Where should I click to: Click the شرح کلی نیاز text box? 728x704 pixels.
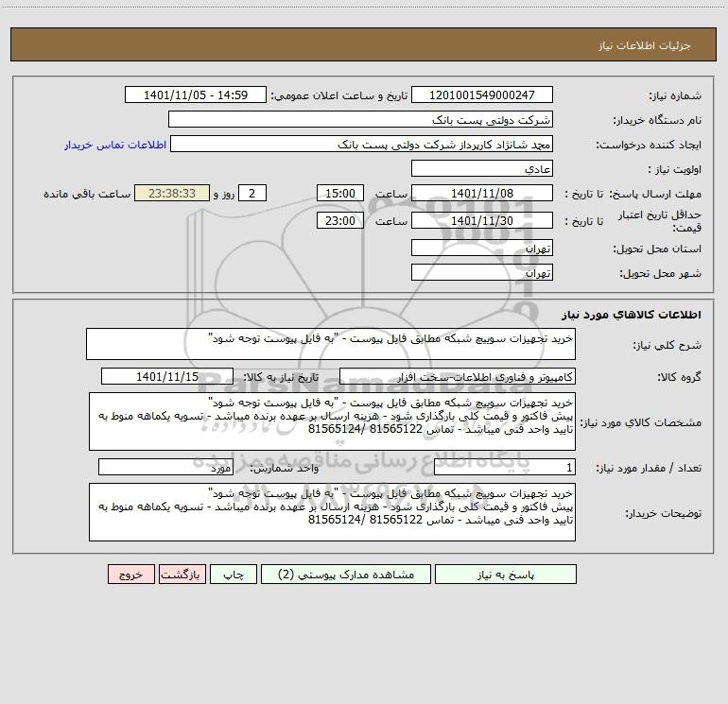(x=331, y=344)
